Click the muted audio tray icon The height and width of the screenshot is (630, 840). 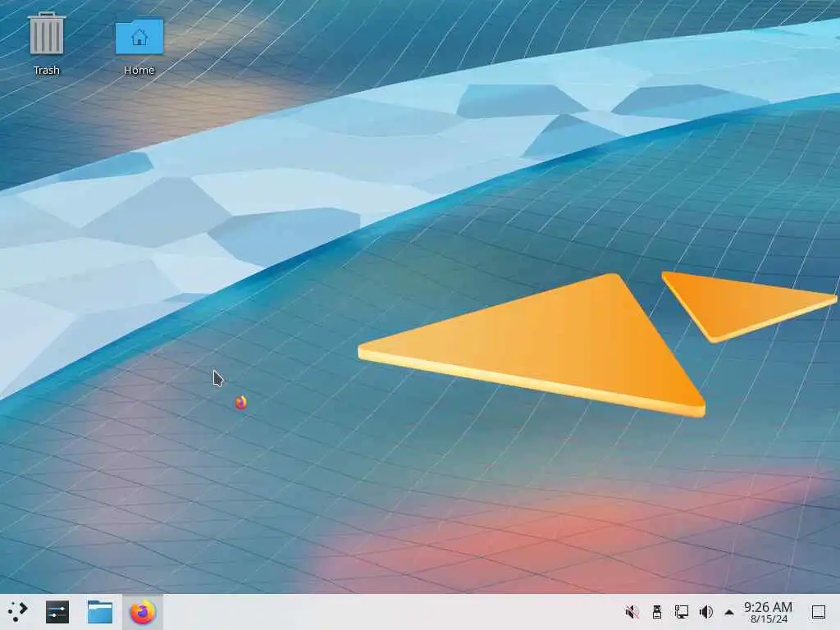(x=632, y=612)
